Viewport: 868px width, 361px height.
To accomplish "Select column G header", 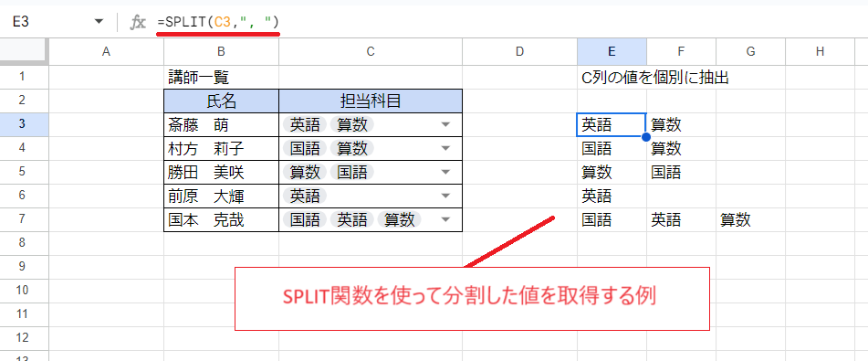I will point(750,51).
